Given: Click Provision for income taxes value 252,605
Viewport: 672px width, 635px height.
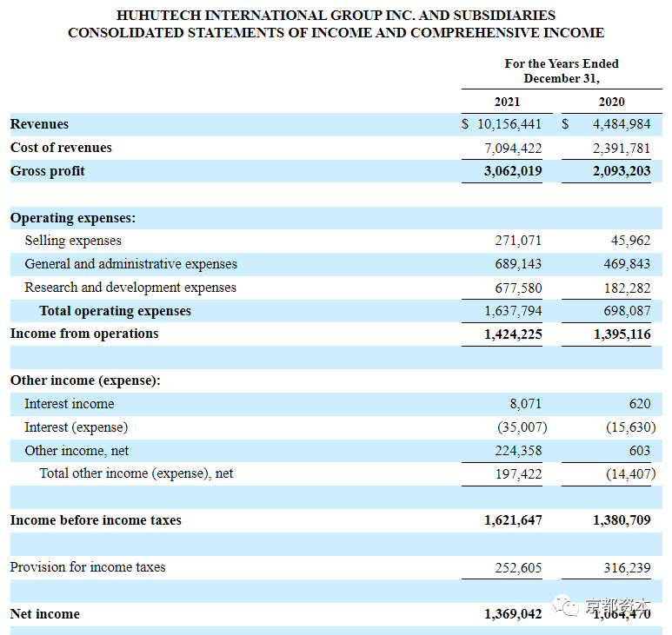Looking at the screenshot, I should coord(518,568).
